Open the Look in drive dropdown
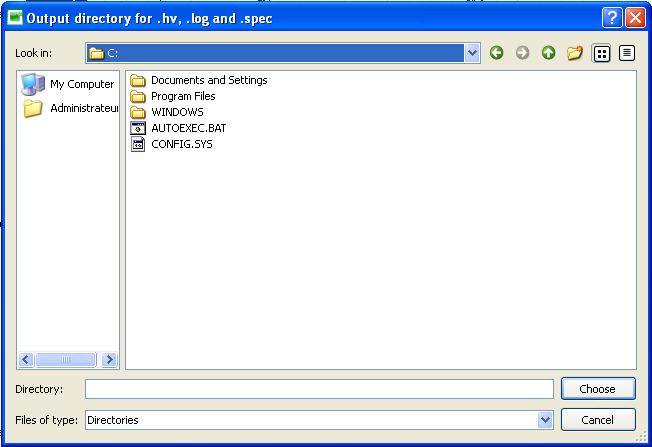 coord(473,53)
